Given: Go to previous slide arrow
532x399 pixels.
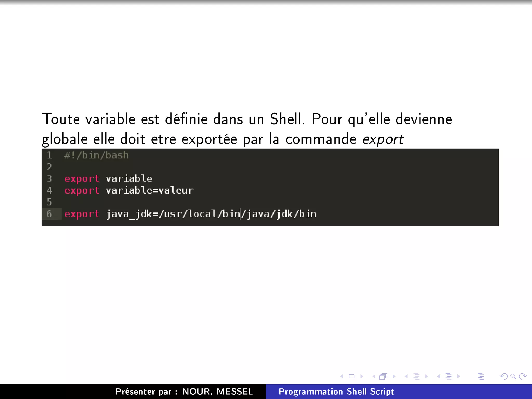Looking at the screenshot, I should tap(342, 376).
